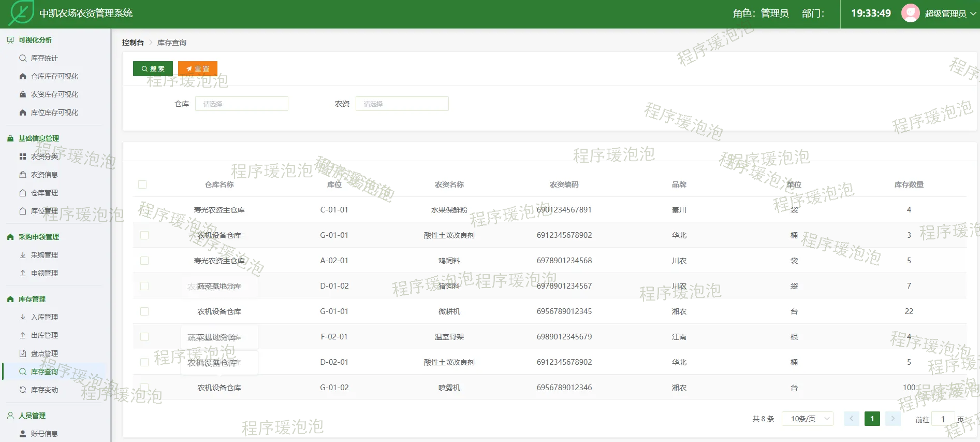Click the 人员管理 user icon
The image size is (980, 442).
(10, 416)
